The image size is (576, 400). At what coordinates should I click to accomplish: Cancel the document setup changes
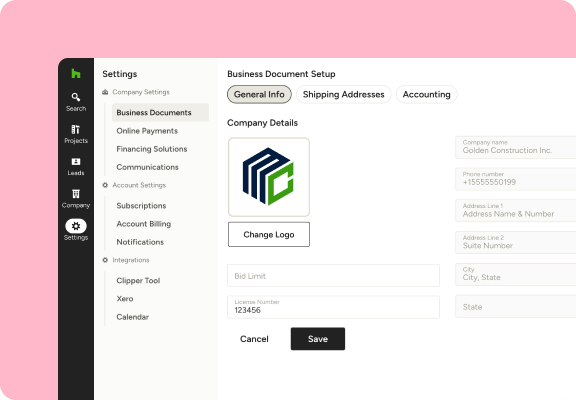pyautogui.click(x=254, y=339)
